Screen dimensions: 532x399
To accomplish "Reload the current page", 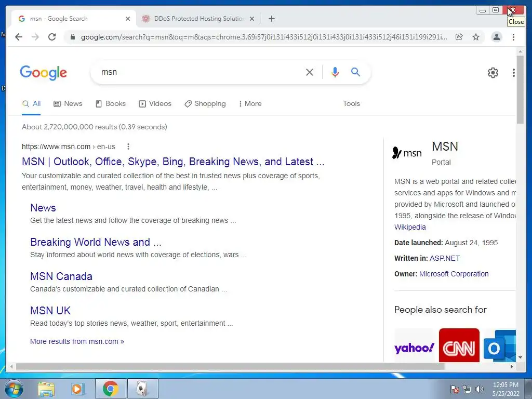I will coord(52,37).
